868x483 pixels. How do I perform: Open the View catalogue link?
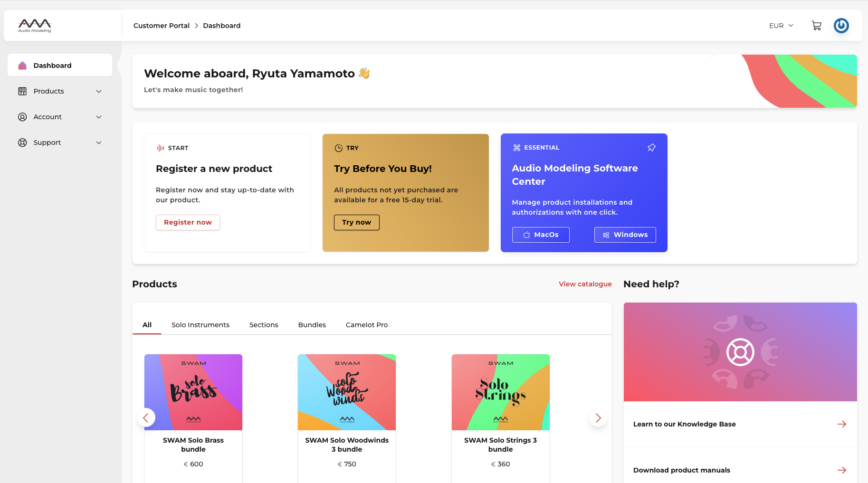(585, 284)
